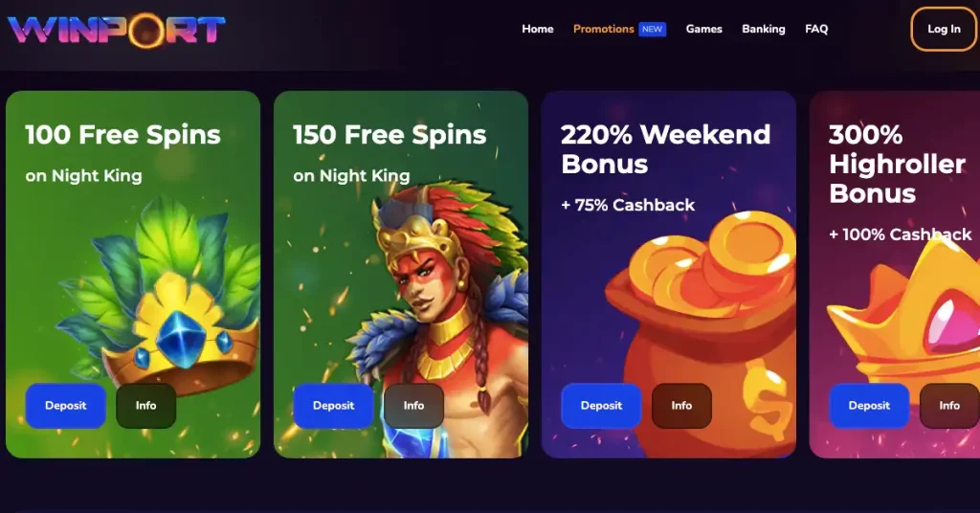This screenshot has height=513, width=980.
Task: Click the Log In button
Action: point(944,29)
